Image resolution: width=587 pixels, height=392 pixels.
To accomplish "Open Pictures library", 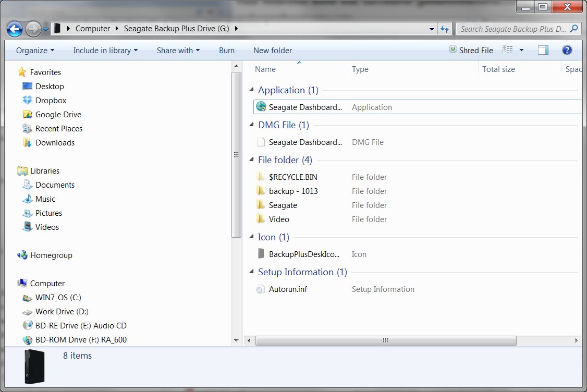I will pyautogui.click(x=42, y=213).
